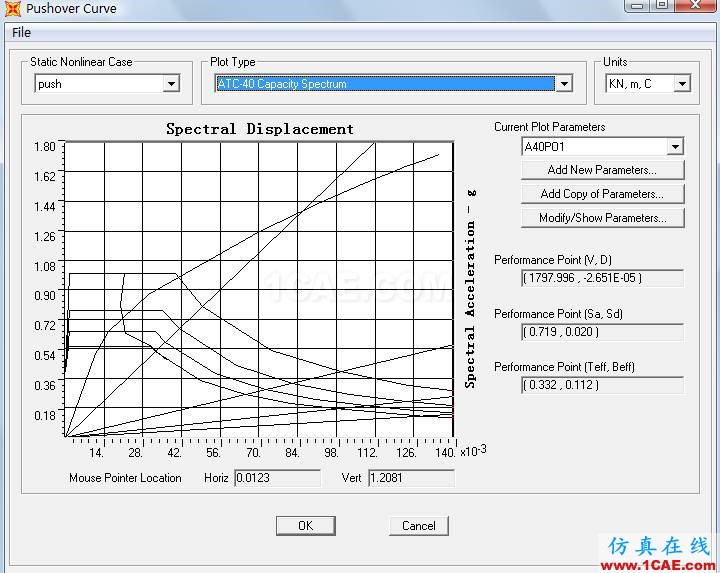
Task: Click the Vert mouse pointer value 1.2081
Action: pyautogui.click(x=411, y=478)
